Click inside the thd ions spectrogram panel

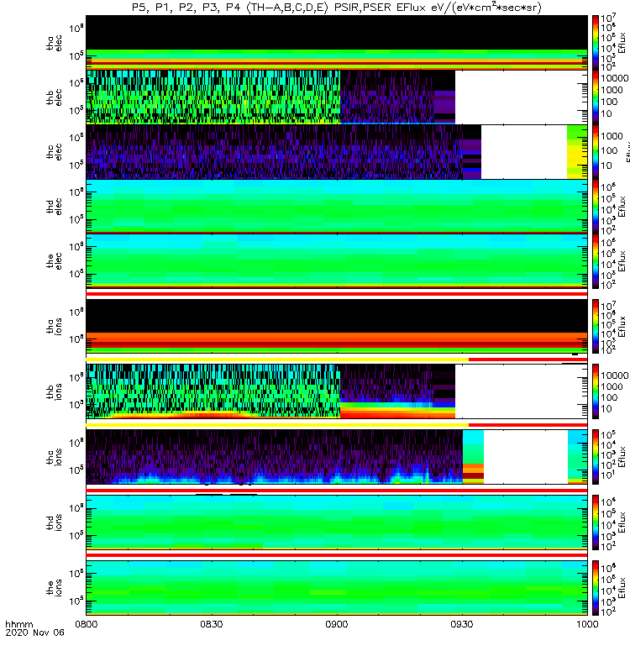click(x=337, y=522)
